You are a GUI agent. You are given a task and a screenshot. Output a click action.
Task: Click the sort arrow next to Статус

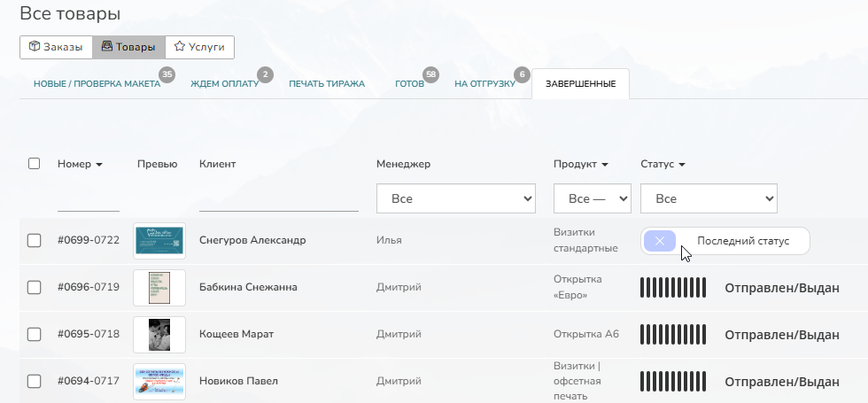[683, 165]
